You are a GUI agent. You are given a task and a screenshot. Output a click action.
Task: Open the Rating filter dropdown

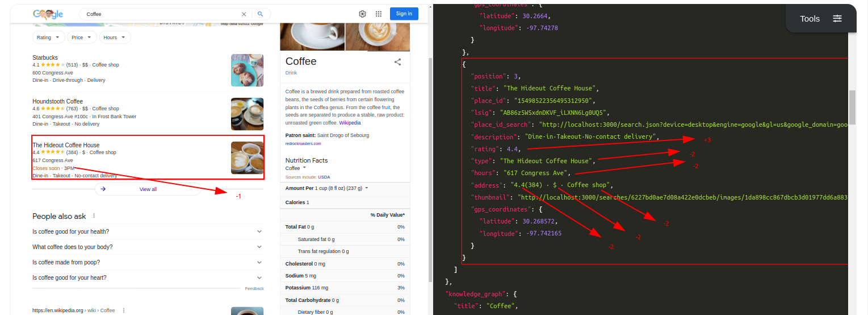tap(49, 38)
